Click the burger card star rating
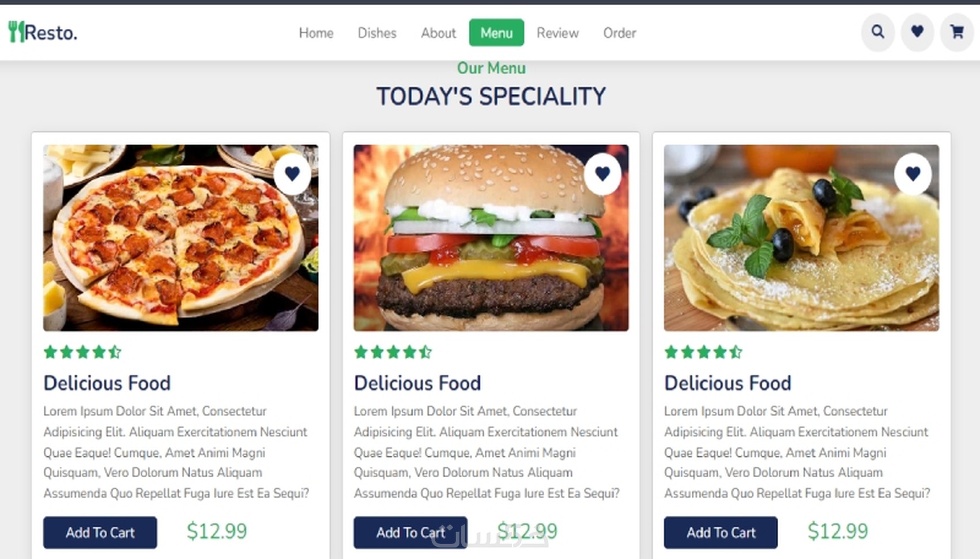This screenshot has height=559, width=980. click(393, 352)
